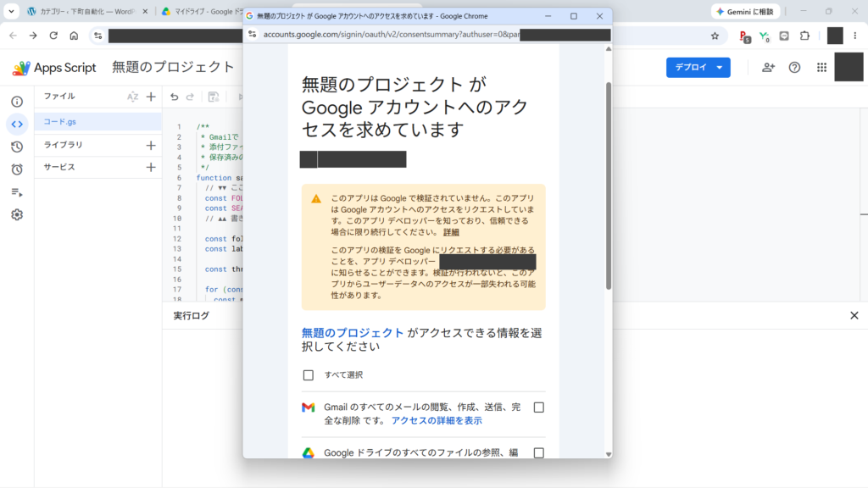Open project history icon in sidebar

pos(17,147)
